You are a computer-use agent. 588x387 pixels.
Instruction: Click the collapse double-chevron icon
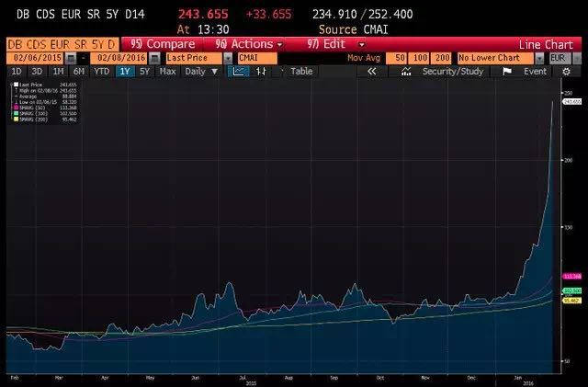click(370, 71)
